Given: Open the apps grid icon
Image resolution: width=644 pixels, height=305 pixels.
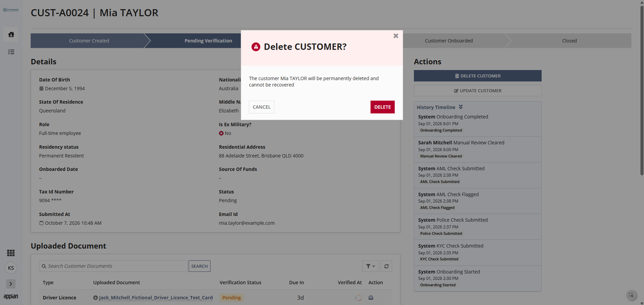Looking at the screenshot, I should (x=11, y=253).
